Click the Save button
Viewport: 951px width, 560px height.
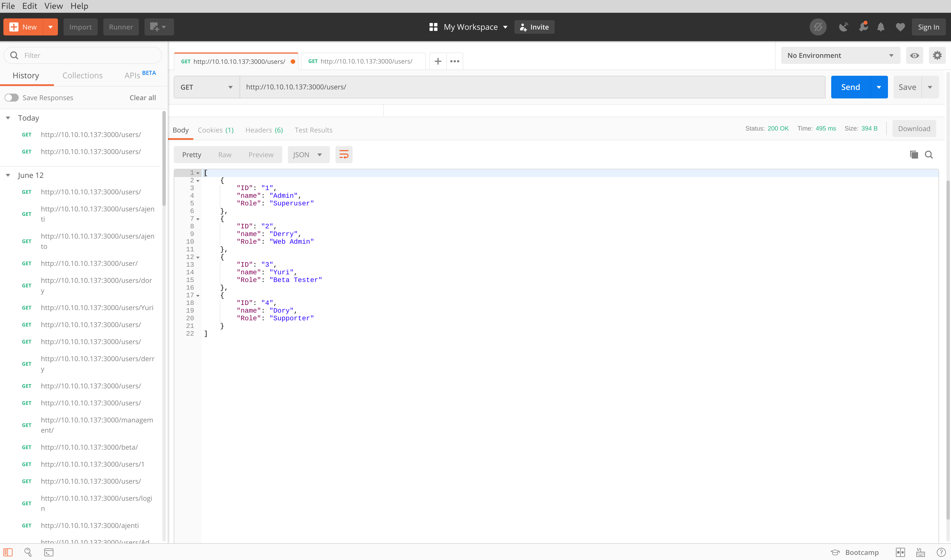pos(907,87)
